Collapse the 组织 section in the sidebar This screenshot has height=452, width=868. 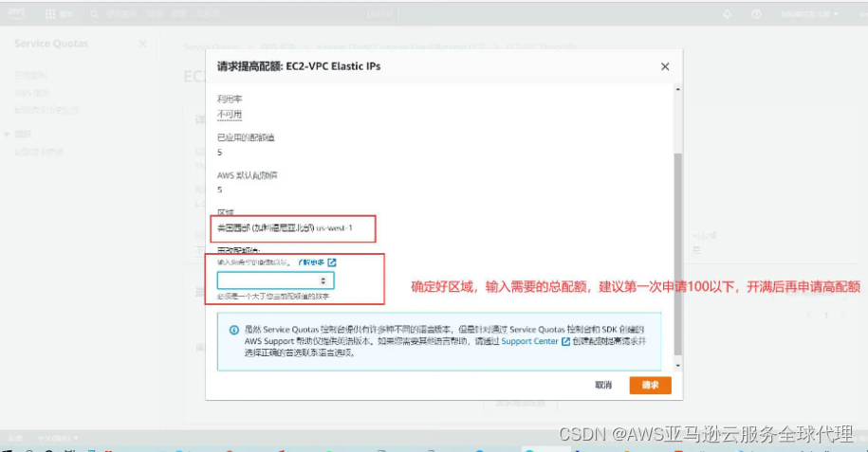pos(7,134)
